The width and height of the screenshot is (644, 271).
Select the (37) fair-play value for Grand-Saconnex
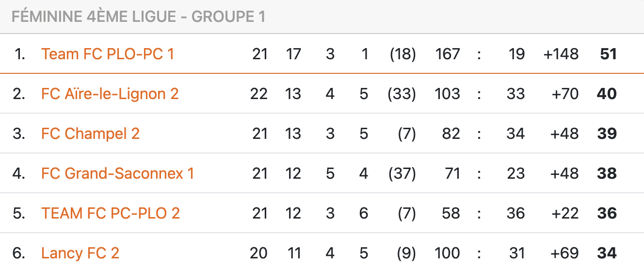tap(402, 173)
